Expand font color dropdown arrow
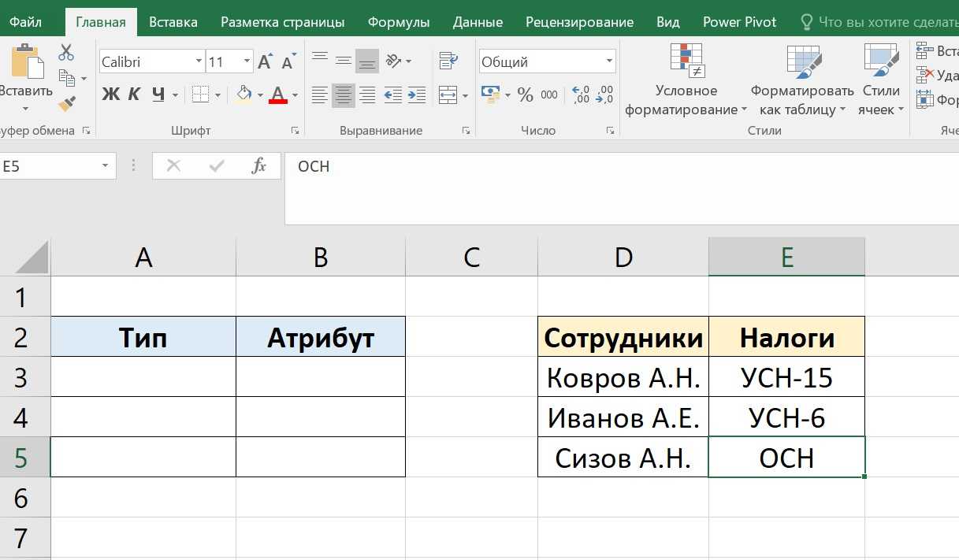The height and width of the screenshot is (560, 959). [x=295, y=95]
